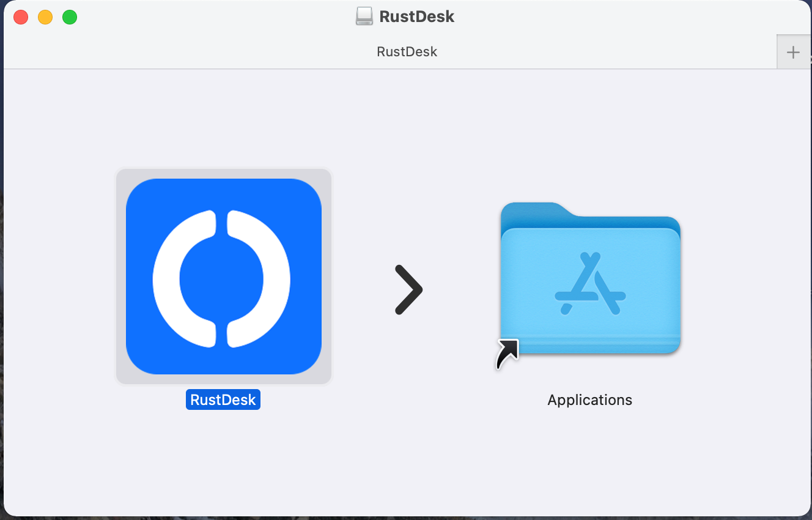
Task: Click the Applications folder name label
Action: 590,400
